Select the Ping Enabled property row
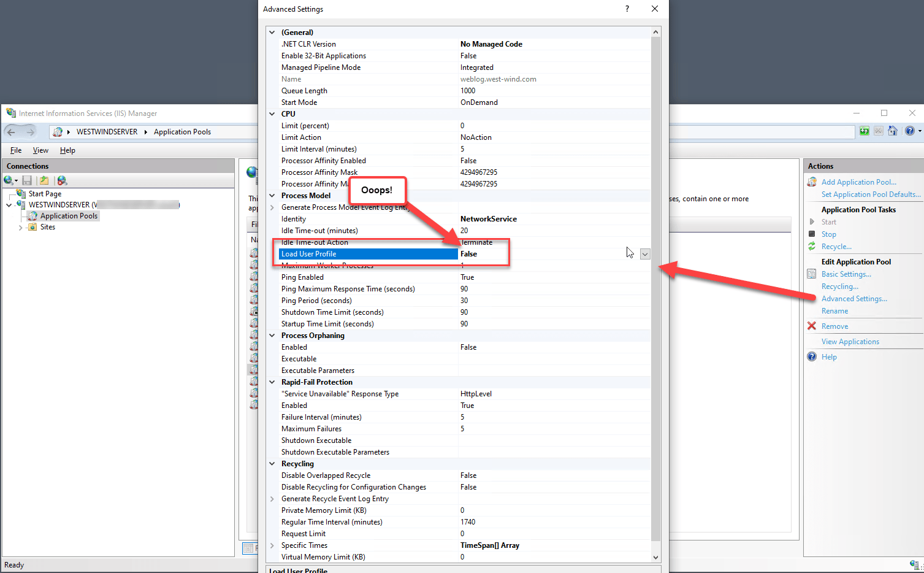 464,277
